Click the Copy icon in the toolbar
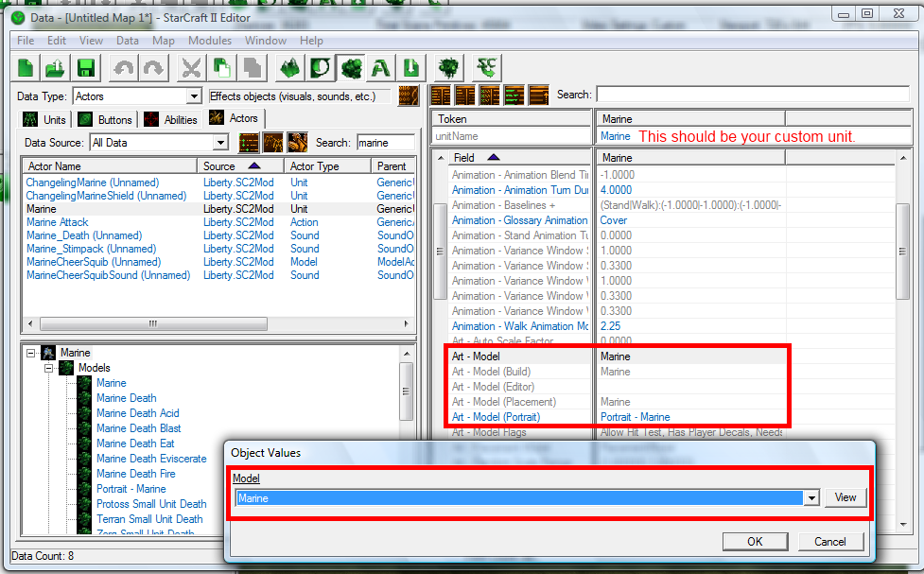This screenshot has width=924, height=574. click(x=222, y=68)
